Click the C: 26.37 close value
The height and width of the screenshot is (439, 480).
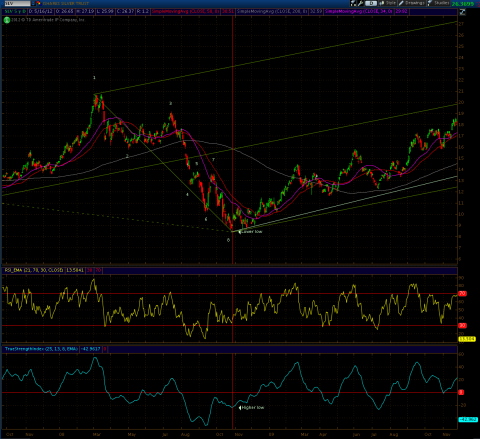point(126,11)
